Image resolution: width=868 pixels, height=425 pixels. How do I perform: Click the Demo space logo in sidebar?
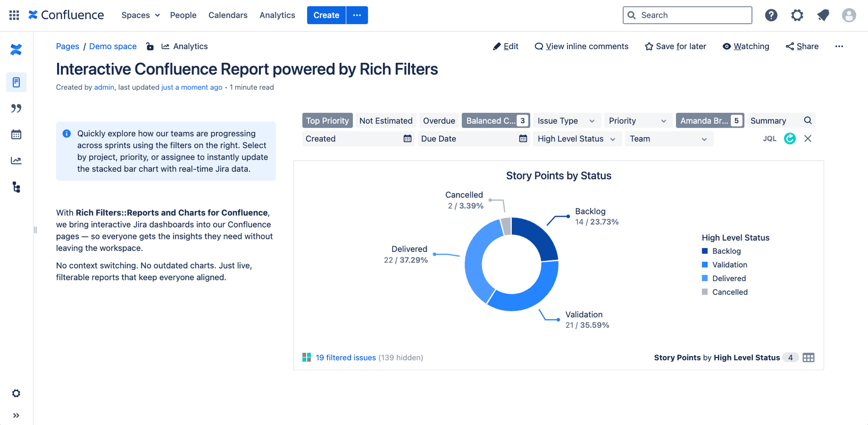click(x=16, y=50)
